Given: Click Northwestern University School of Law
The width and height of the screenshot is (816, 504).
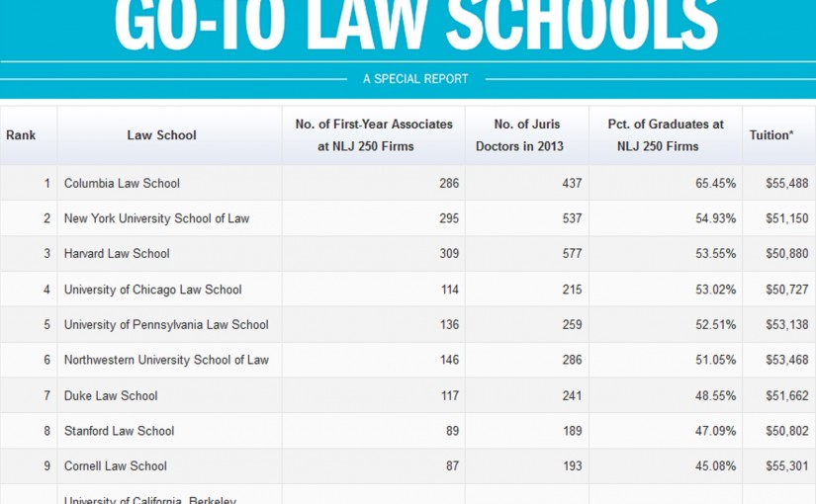Looking at the screenshot, I should [166, 361].
